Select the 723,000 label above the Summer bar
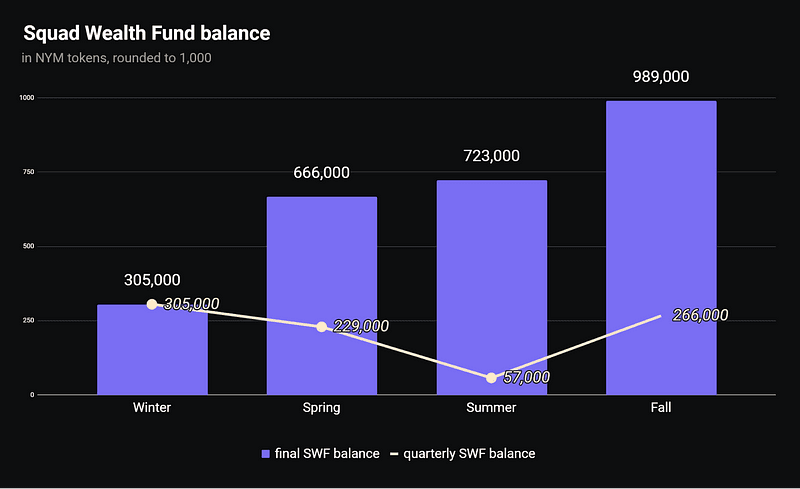This screenshot has height=489, width=800. (491, 156)
